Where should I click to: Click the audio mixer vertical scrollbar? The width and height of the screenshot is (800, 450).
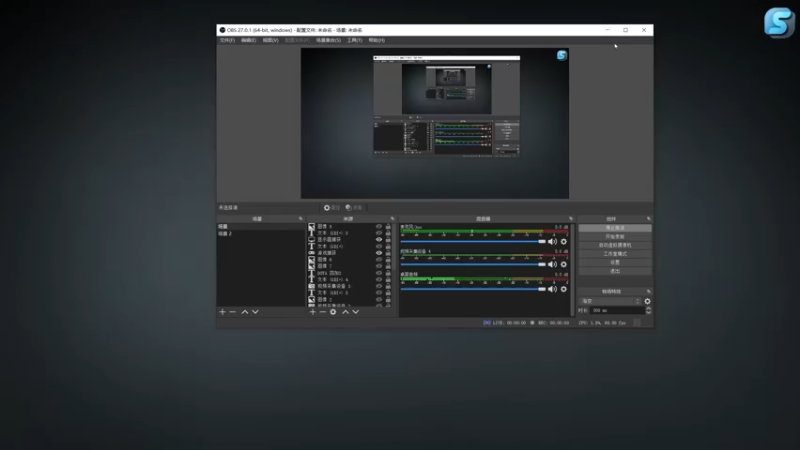pyautogui.click(x=573, y=269)
